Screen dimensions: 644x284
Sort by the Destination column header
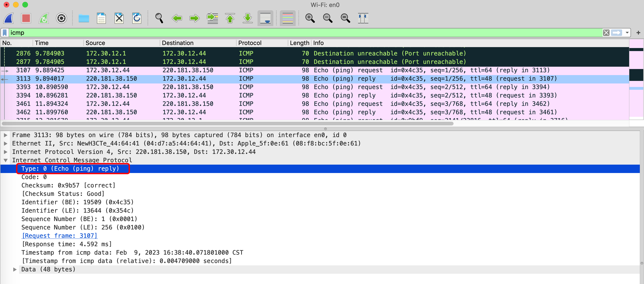tap(198, 43)
